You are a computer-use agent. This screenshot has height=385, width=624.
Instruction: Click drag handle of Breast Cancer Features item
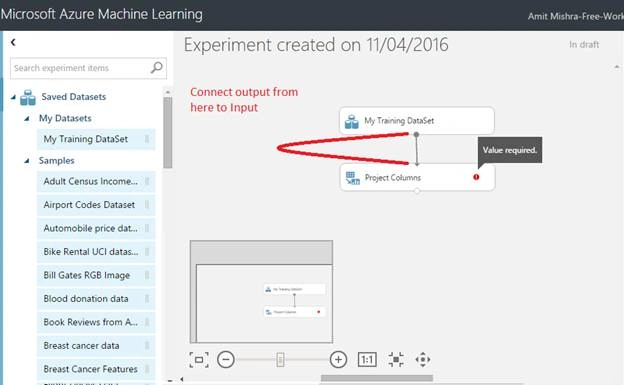click(147, 369)
